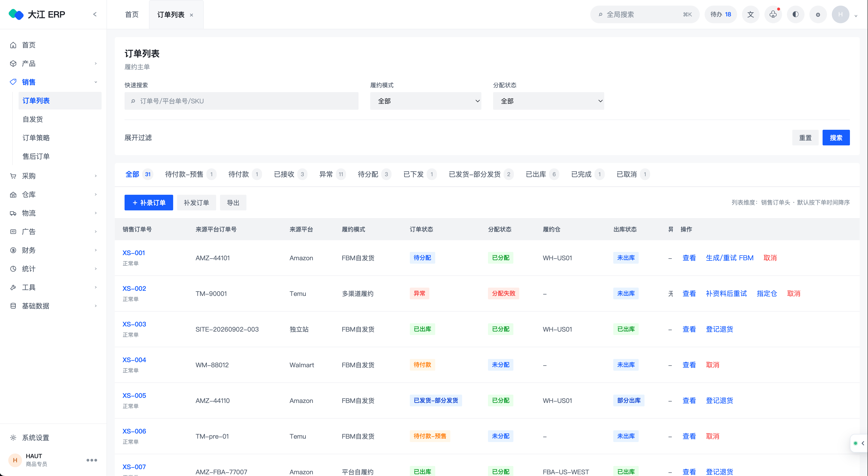Select the 已出库 6 status tab
The width and height of the screenshot is (868, 476).
542,174
